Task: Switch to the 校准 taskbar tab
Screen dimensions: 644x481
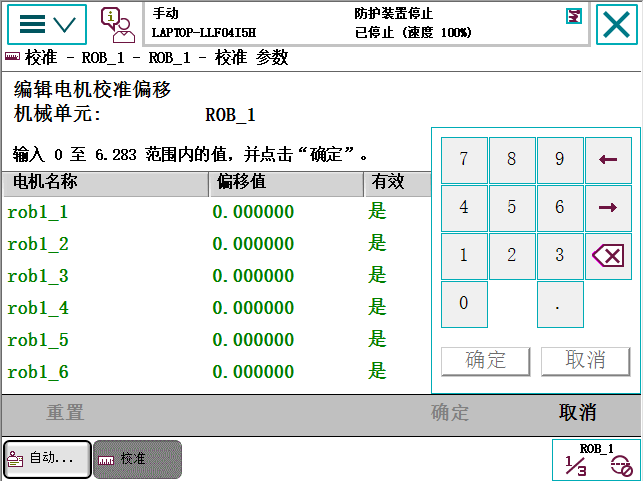Action: pos(137,459)
